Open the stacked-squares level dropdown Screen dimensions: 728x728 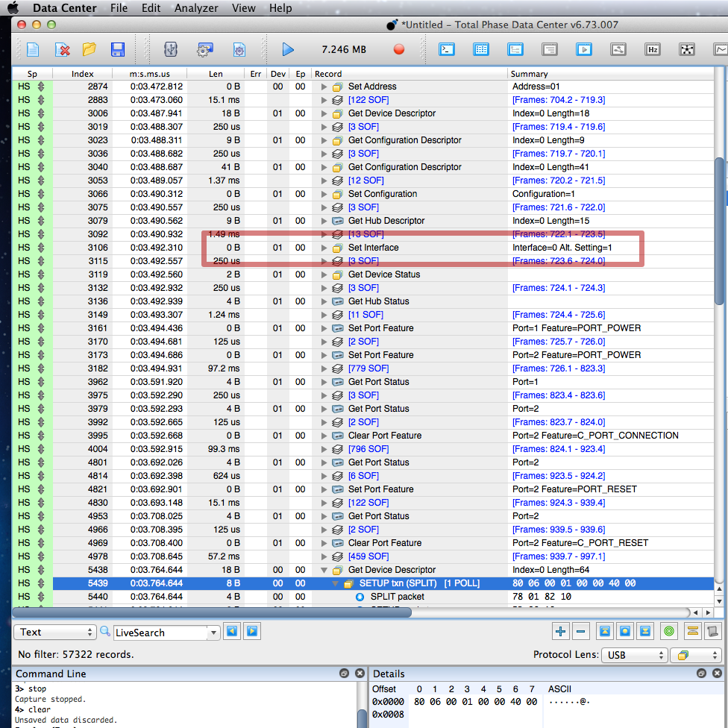697,655
